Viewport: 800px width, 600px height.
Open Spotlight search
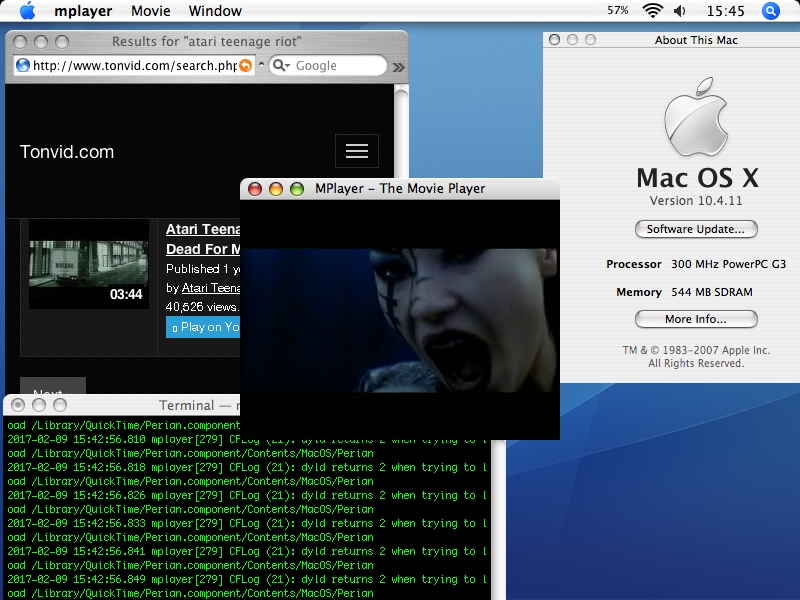tap(771, 11)
